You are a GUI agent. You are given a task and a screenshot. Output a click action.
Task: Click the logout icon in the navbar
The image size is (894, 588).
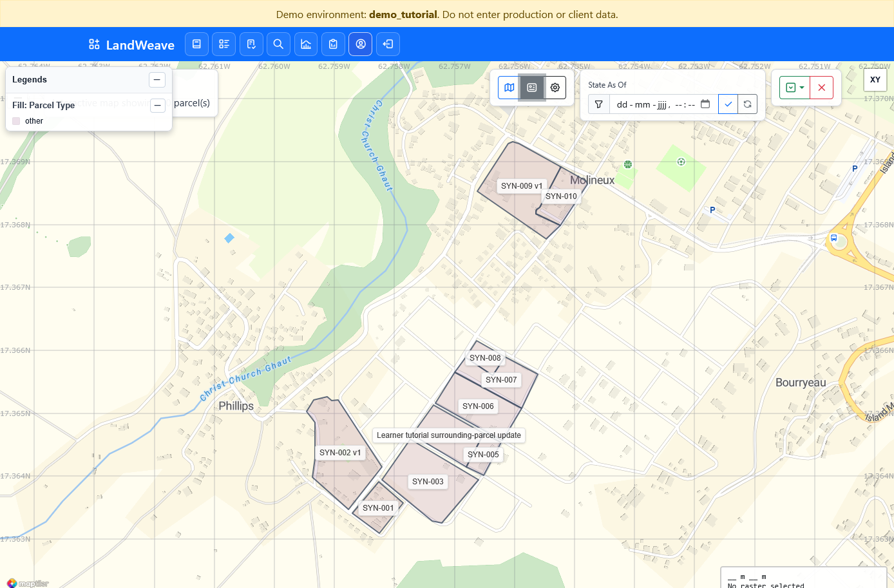pyautogui.click(x=388, y=44)
